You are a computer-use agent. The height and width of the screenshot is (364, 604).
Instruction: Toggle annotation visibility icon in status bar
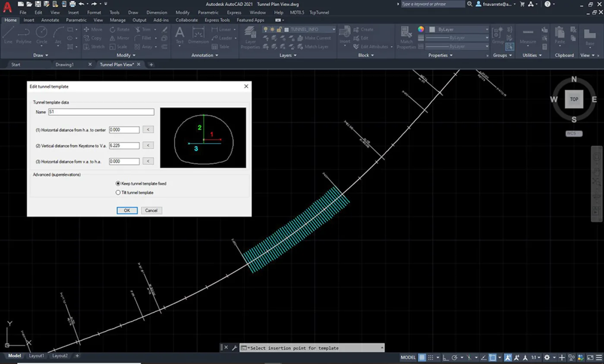pos(509,358)
